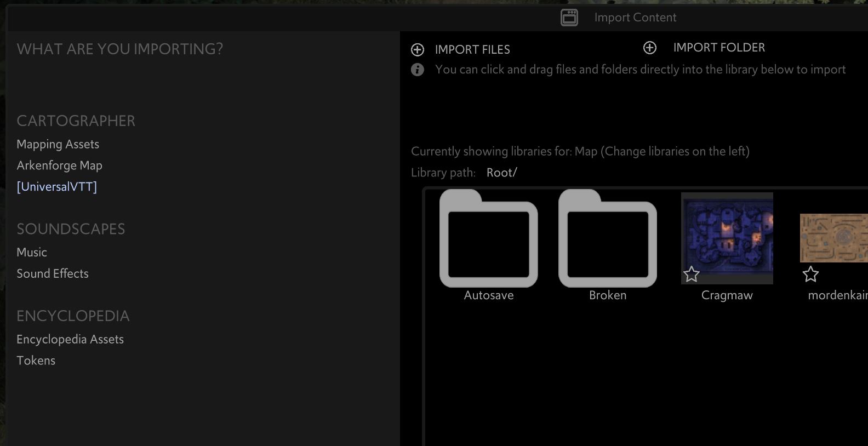Click the Import Content window icon
This screenshot has width=868, height=446.
(x=569, y=18)
